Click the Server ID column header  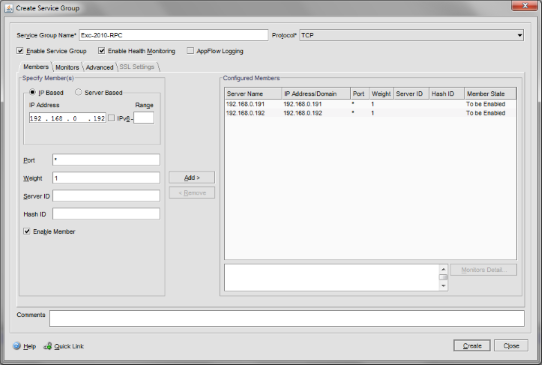pyautogui.click(x=411, y=94)
